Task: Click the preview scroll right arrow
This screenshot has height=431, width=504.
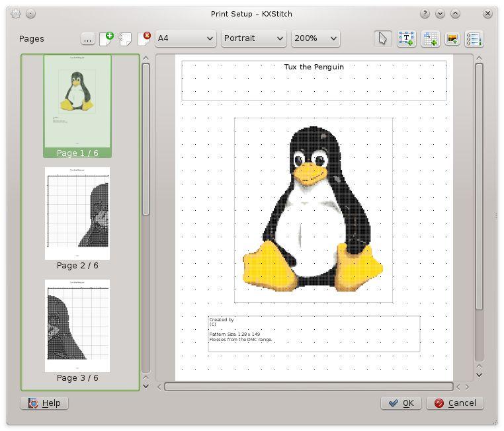Action: [x=467, y=387]
